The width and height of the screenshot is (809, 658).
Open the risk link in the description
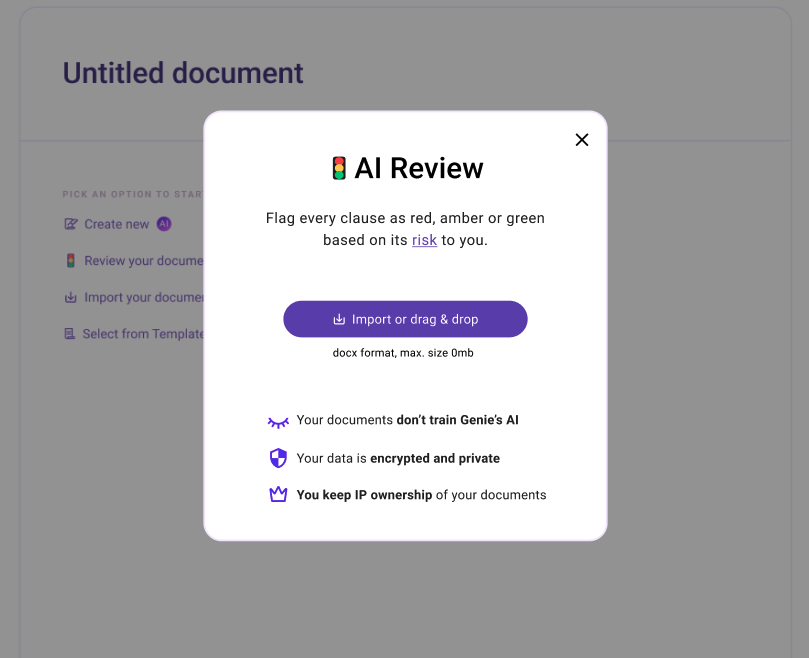[424, 240]
